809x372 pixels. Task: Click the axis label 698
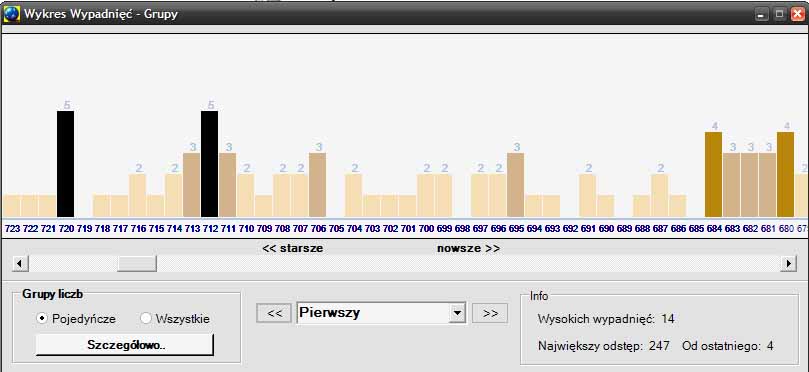462,228
